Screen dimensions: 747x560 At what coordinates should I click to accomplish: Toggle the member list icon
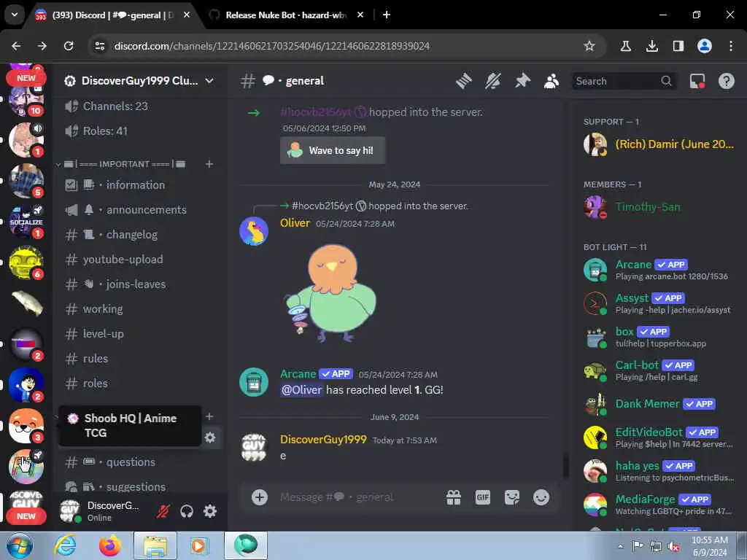coord(551,81)
